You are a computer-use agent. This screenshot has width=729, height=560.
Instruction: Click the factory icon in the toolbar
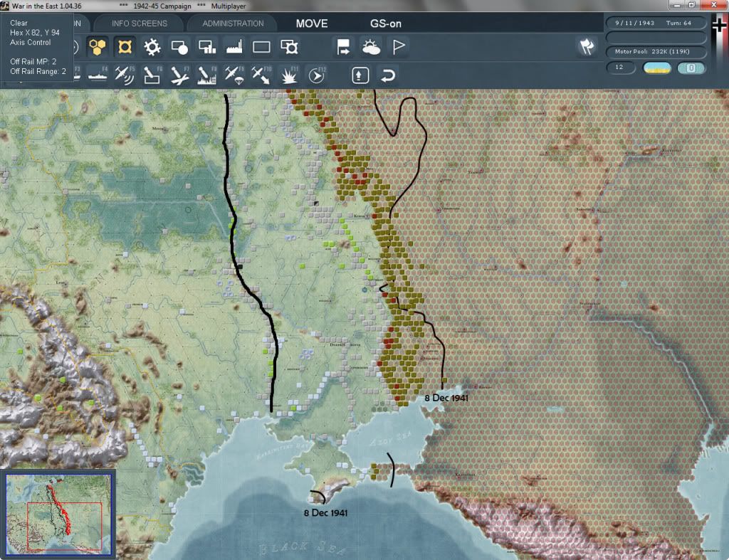click(234, 47)
